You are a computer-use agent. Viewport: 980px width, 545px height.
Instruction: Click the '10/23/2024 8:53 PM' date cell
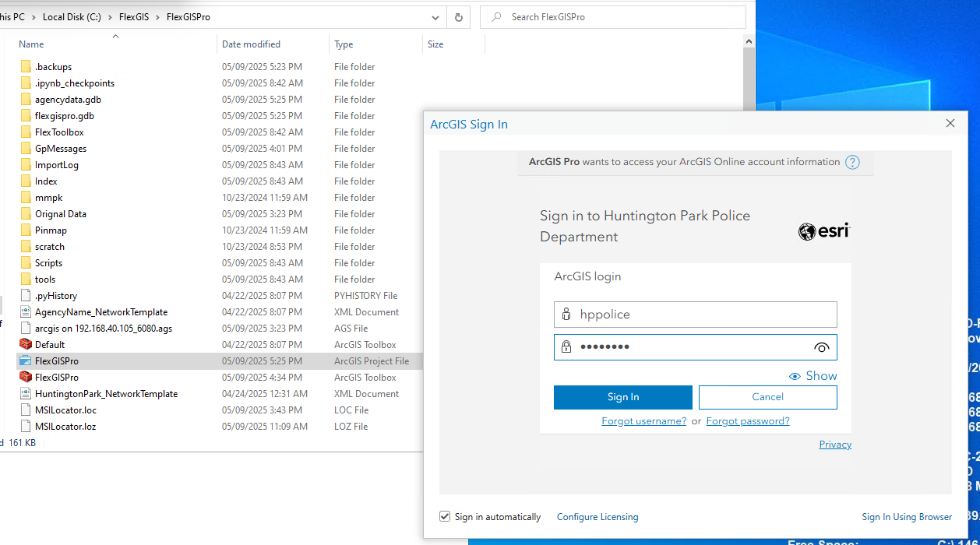tap(263, 247)
